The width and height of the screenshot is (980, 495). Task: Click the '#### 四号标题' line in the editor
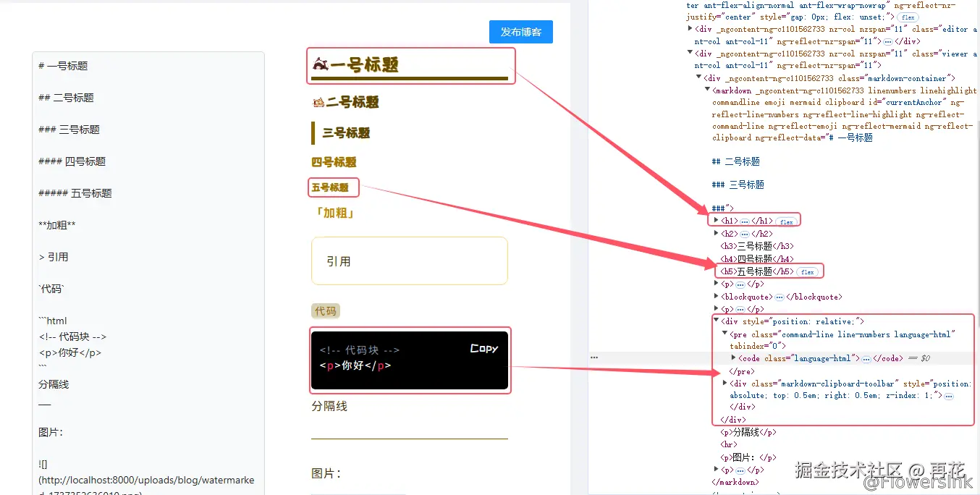(72, 161)
